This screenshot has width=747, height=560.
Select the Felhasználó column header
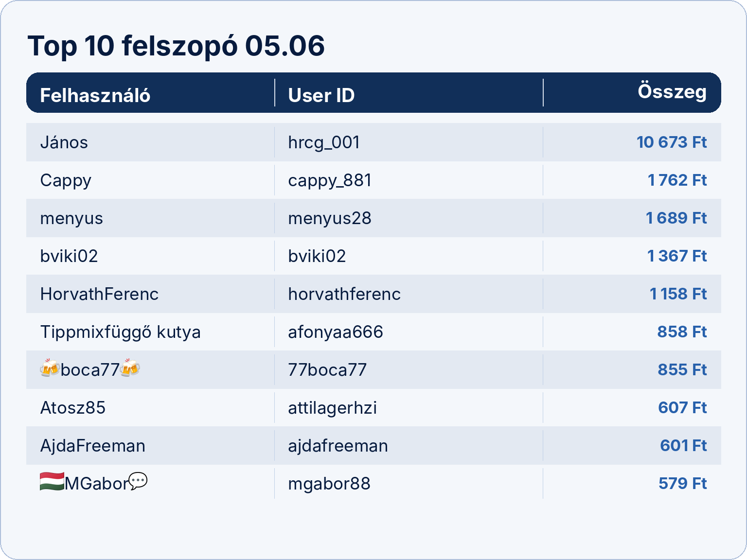point(95,95)
